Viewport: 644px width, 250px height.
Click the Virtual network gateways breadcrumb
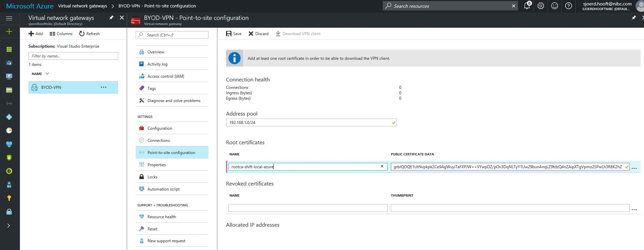click(x=83, y=6)
